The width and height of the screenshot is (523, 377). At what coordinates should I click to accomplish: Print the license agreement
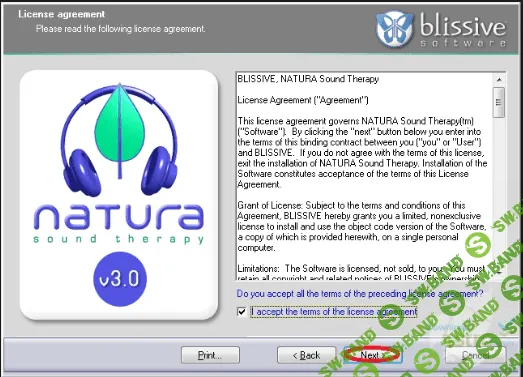click(x=210, y=355)
